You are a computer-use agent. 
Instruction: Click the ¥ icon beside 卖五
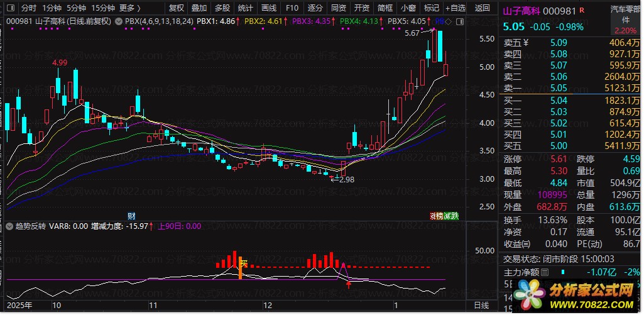(x=527, y=43)
